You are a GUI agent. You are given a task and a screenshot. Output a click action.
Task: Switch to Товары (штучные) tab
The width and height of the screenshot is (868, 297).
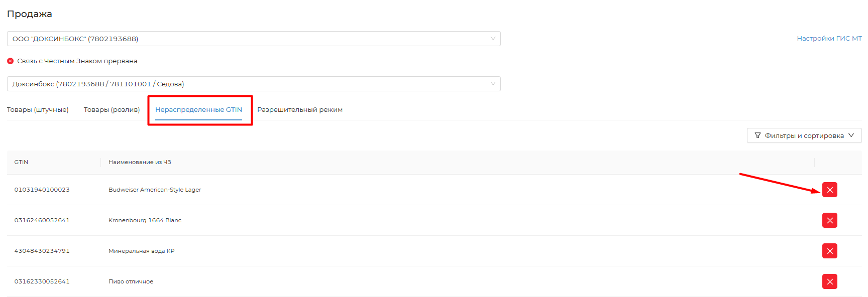coord(38,109)
